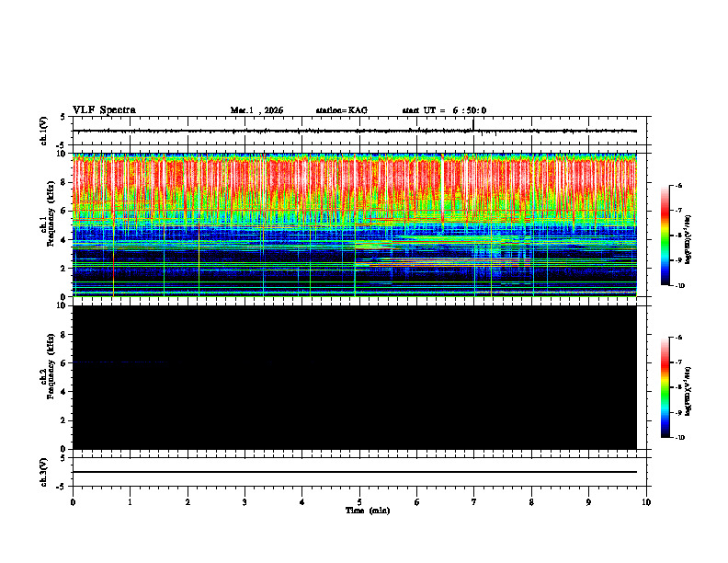Click the "10" tick label on time axis
The image size is (728, 563).
(646, 502)
